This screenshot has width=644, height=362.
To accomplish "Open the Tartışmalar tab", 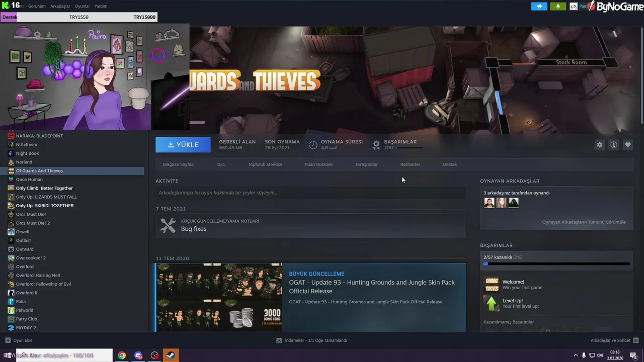I will 366,164.
